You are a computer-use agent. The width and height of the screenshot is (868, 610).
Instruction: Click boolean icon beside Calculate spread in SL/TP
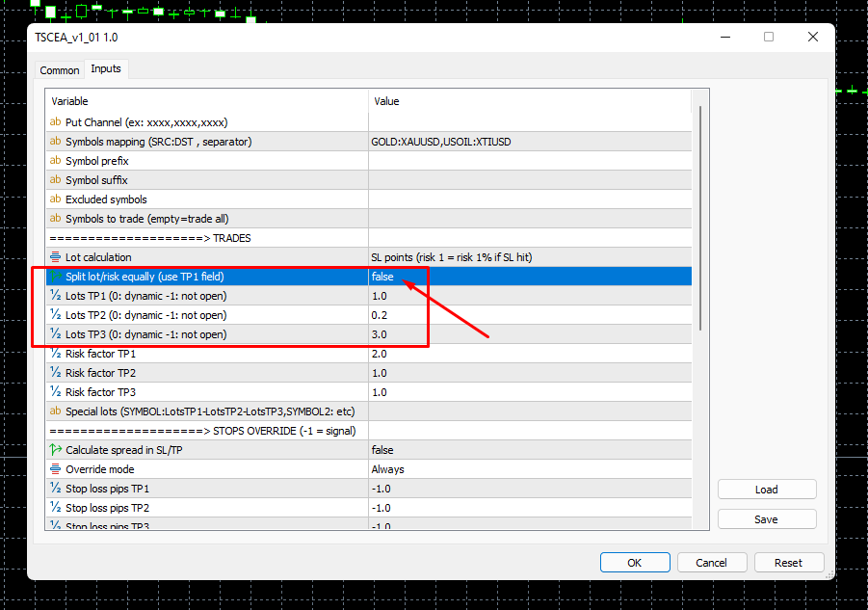click(55, 450)
